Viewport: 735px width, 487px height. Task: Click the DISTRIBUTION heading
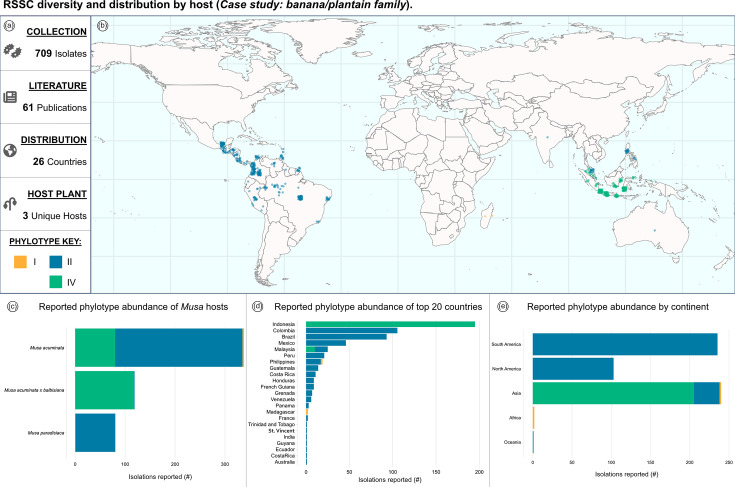point(54,140)
